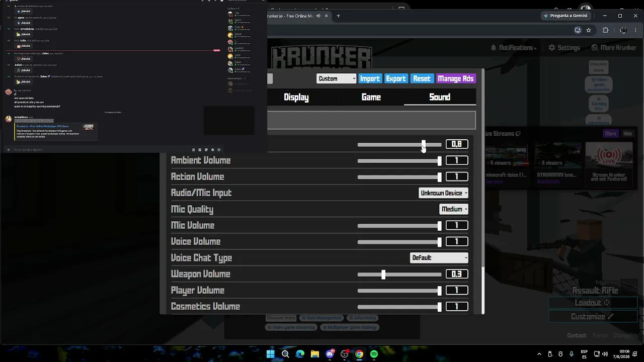Screen dimensions: 644x362
Task: Click the Chrome icon in the taskbar
Action: pyautogui.click(x=359, y=354)
